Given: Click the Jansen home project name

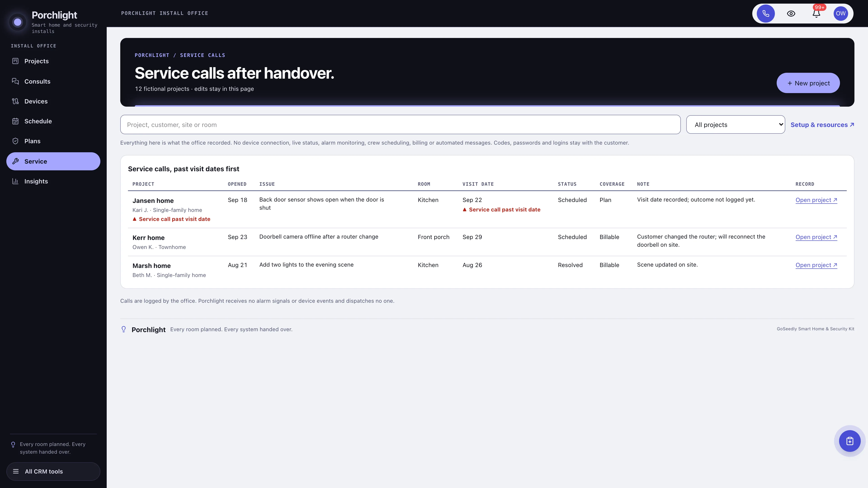Looking at the screenshot, I should 153,201.
